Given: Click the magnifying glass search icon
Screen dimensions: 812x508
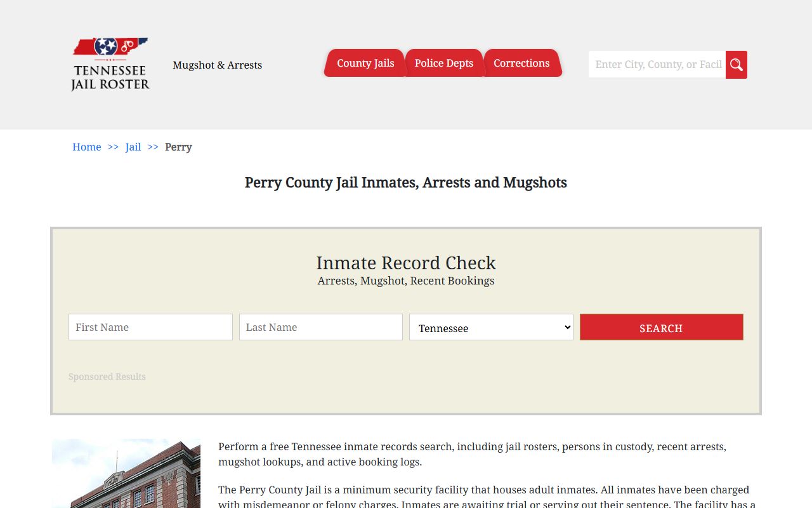Looking at the screenshot, I should click(737, 65).
